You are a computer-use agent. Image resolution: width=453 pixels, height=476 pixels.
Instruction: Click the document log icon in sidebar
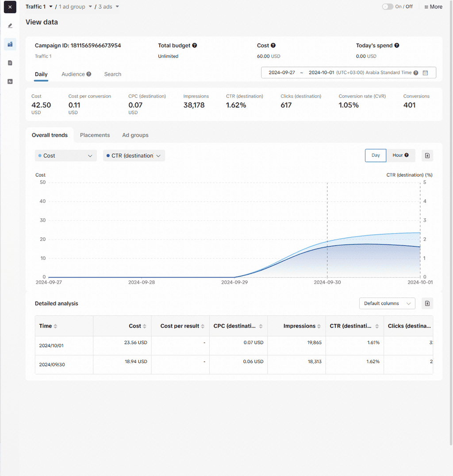click(x=10, y=63)
